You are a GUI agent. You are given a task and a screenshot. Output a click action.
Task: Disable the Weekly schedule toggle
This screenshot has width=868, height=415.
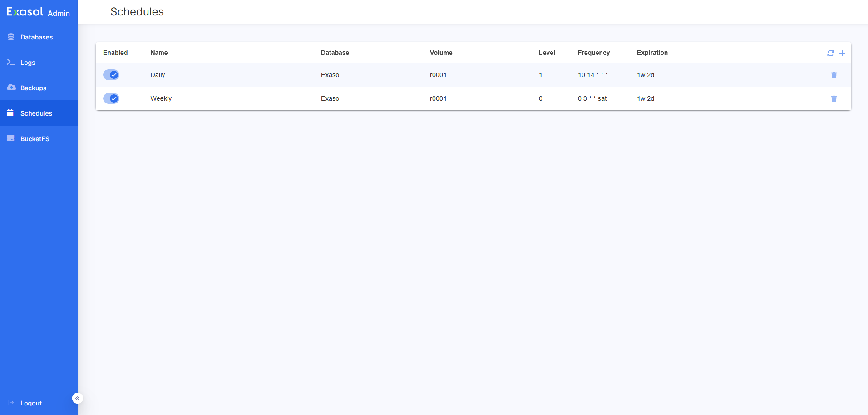(111, 98)
